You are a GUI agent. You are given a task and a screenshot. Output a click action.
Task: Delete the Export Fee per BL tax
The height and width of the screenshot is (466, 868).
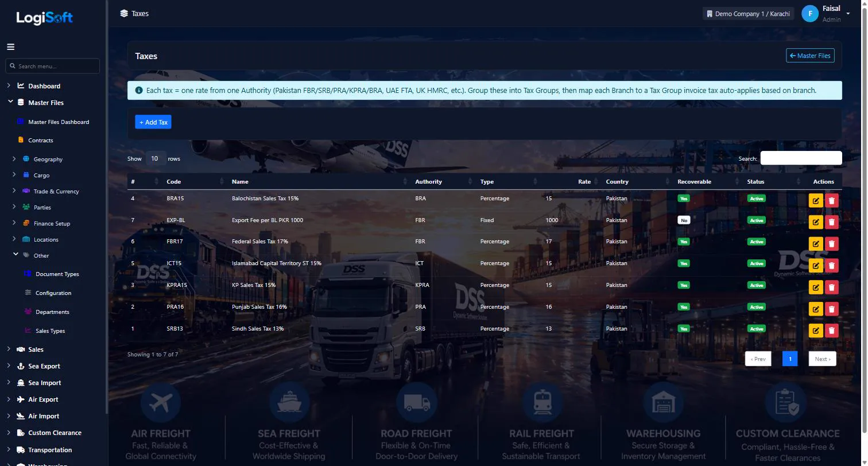pos(831,222)
